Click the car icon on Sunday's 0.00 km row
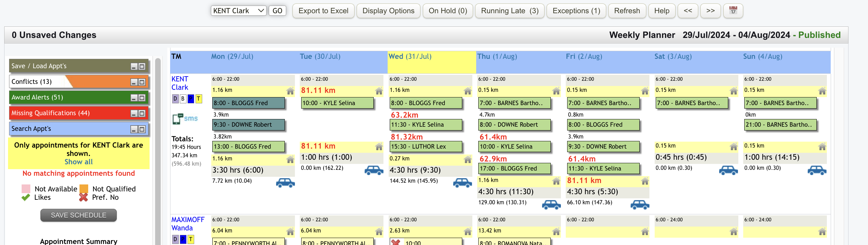Viewport: 868px width, 245px height. 817,170
